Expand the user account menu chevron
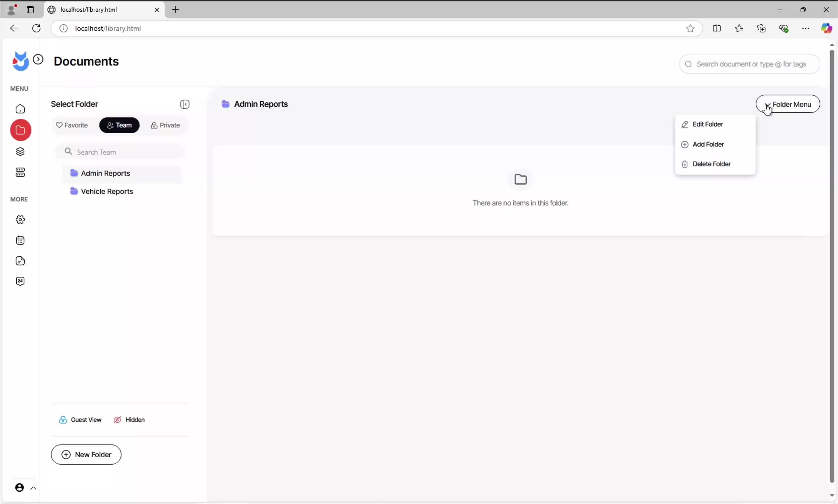The image size is (838, 504). [x=33, y=488]
